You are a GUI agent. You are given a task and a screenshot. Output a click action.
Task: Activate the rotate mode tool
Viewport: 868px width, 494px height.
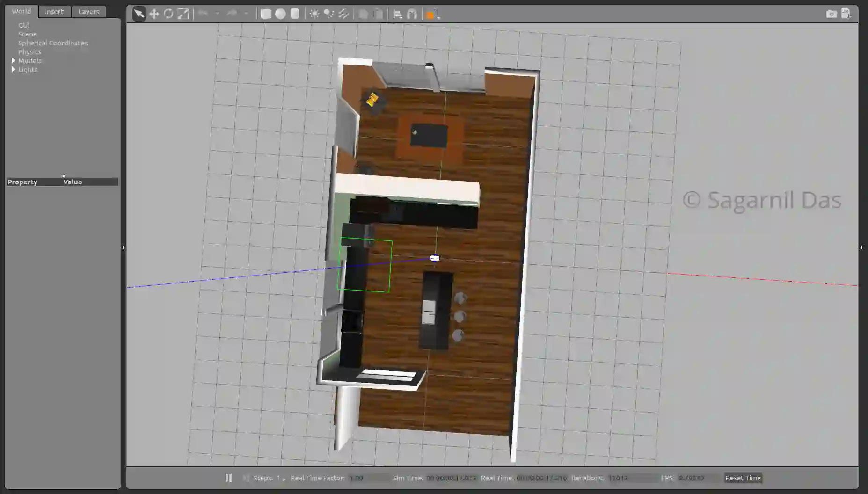(168, 14)
